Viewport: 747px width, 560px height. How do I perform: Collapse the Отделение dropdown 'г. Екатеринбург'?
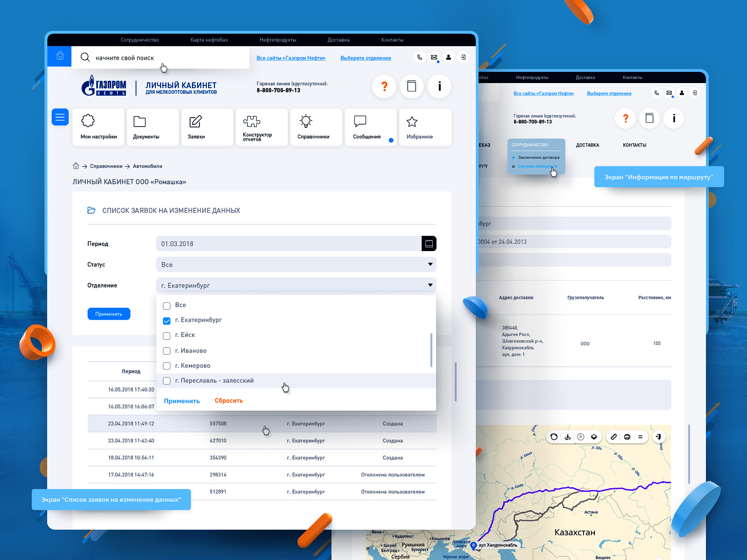click(296, 285)
